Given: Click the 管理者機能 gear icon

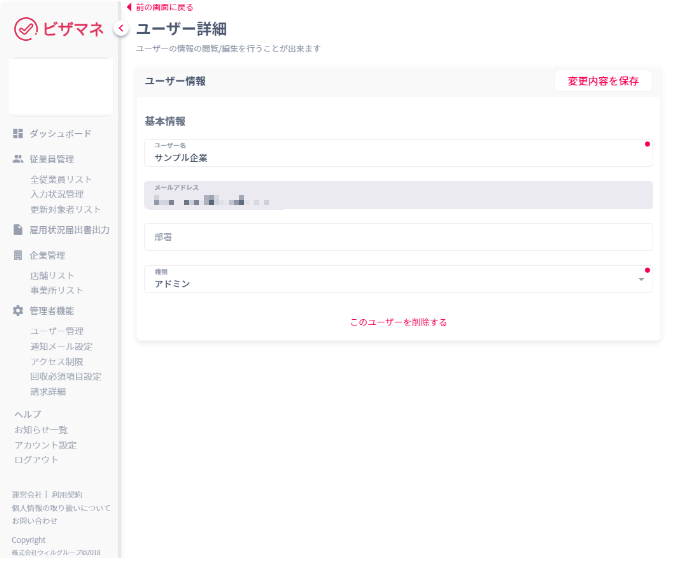Looking at the screenshot, I should pyautogui.click(x=18, y=310).
